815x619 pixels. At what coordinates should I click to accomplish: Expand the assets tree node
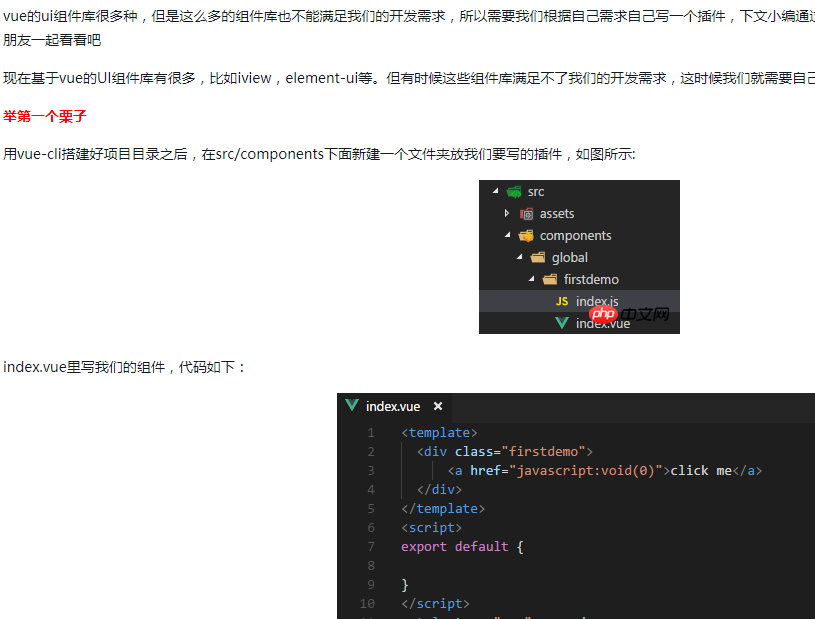(x=507, y=213)
